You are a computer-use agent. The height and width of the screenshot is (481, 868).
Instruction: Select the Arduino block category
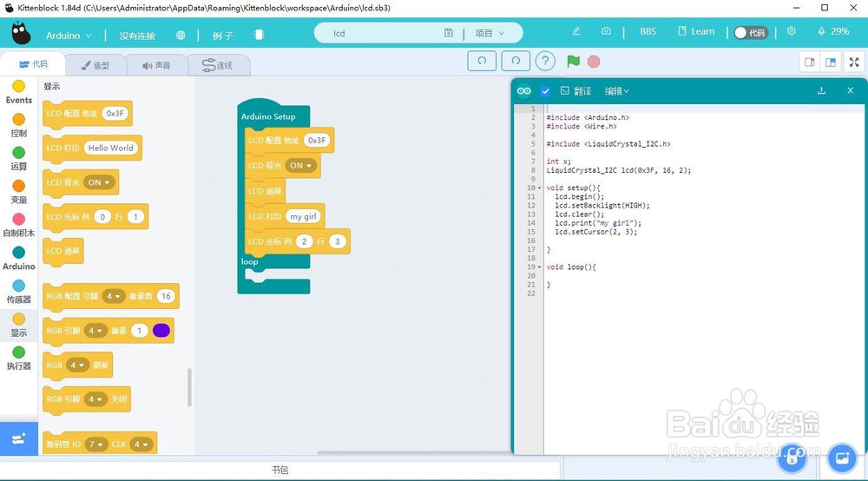pos(19,258)
